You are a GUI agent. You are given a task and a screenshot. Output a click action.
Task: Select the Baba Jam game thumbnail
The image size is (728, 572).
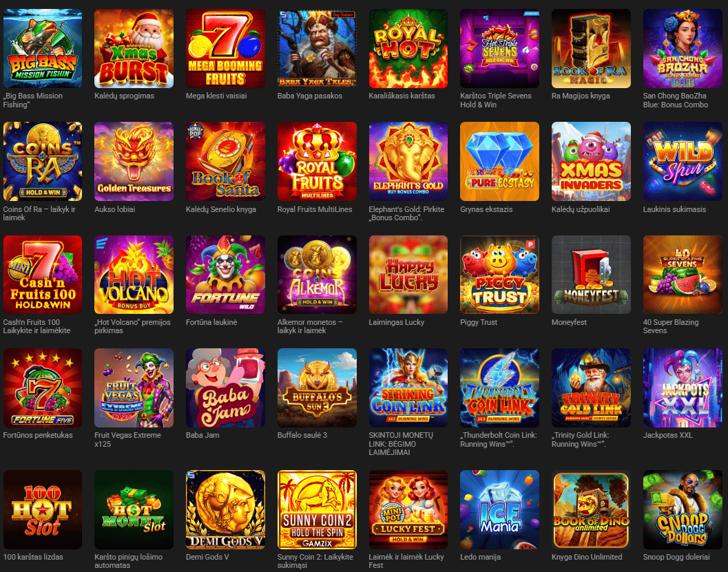225,388
